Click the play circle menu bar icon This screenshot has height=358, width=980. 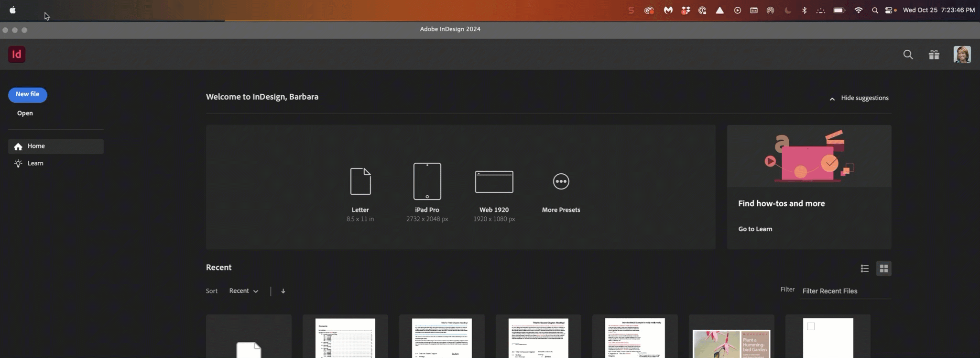pos(737,10)
